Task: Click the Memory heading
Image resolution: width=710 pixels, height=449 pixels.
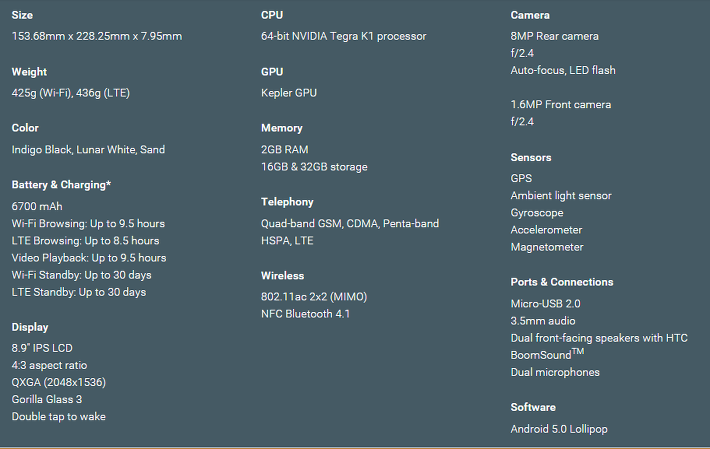Action: click(282, 128)
